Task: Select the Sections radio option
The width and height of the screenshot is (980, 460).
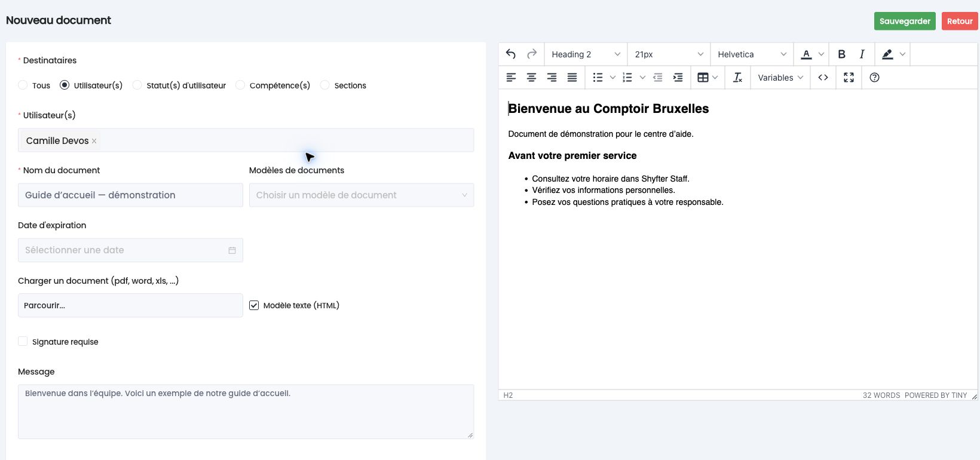Action: (325, 85)
